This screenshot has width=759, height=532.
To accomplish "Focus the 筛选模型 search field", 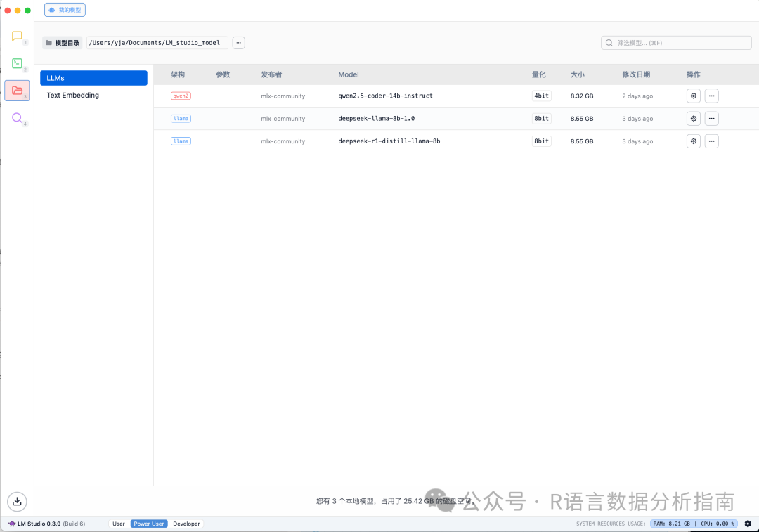I will point(676,43).
